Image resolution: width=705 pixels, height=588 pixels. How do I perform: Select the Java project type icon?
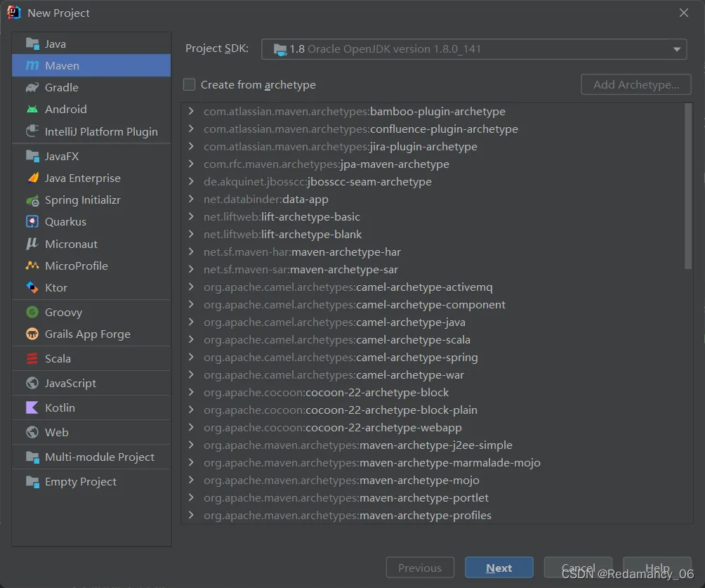point(32,44)
